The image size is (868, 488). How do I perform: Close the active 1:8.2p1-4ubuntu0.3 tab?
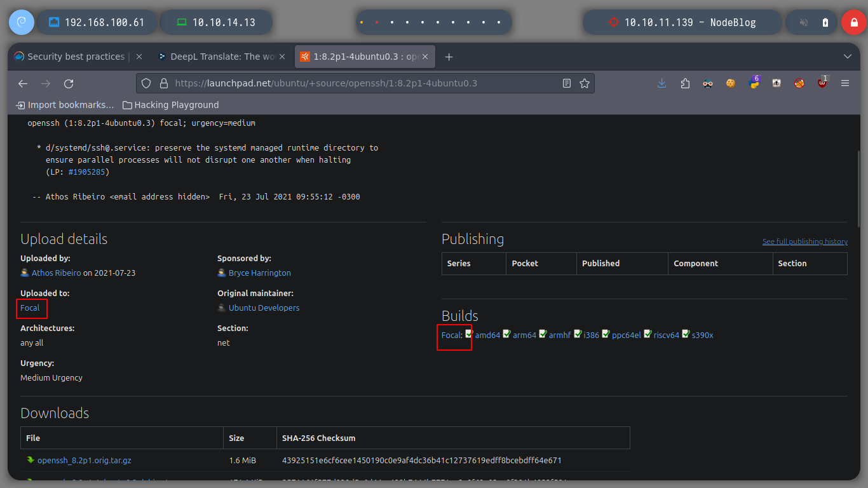[x=425, y=57]
